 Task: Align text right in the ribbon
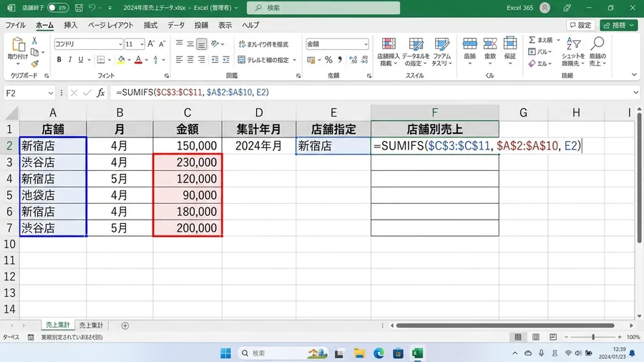(201, 60)
